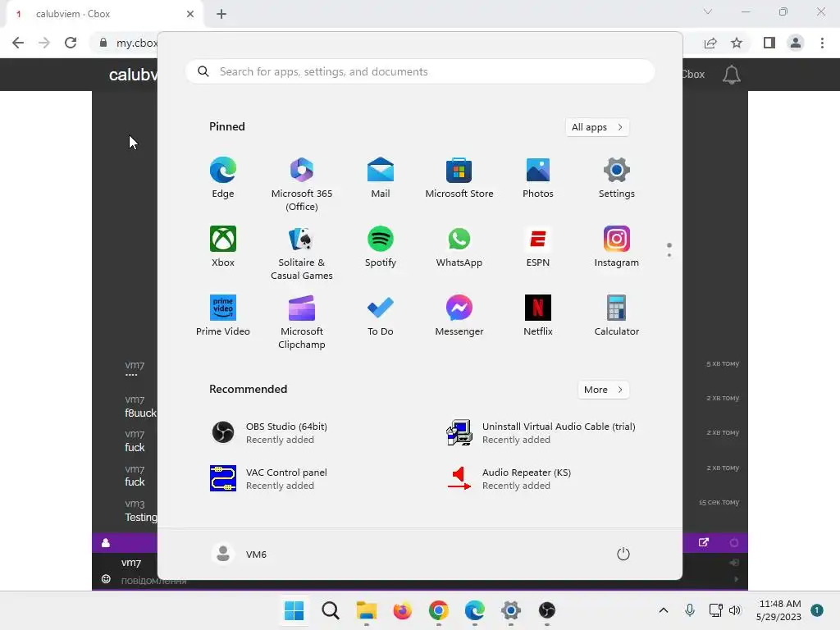Viewport: 840px width, 630px height.
Task: Open Messenger
Action: tap(459, 316)
